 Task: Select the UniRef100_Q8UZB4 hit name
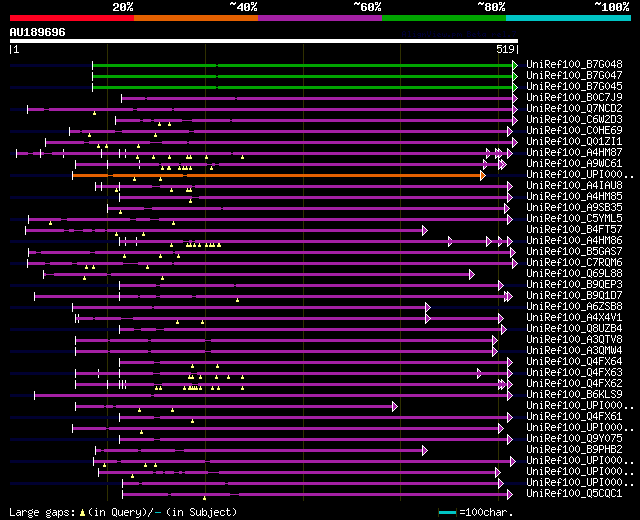coord(574,329)
